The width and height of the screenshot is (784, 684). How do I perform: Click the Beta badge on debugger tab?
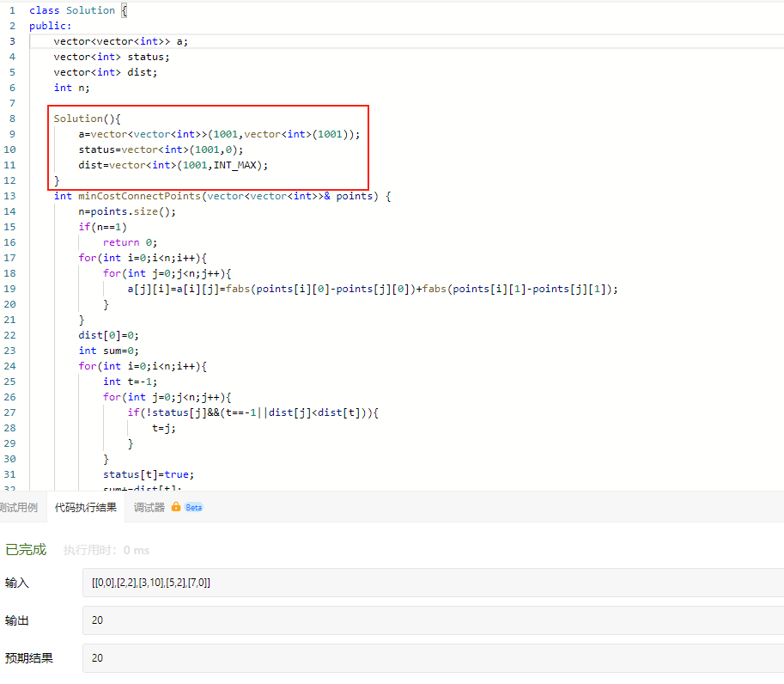(x=193, y=507)
